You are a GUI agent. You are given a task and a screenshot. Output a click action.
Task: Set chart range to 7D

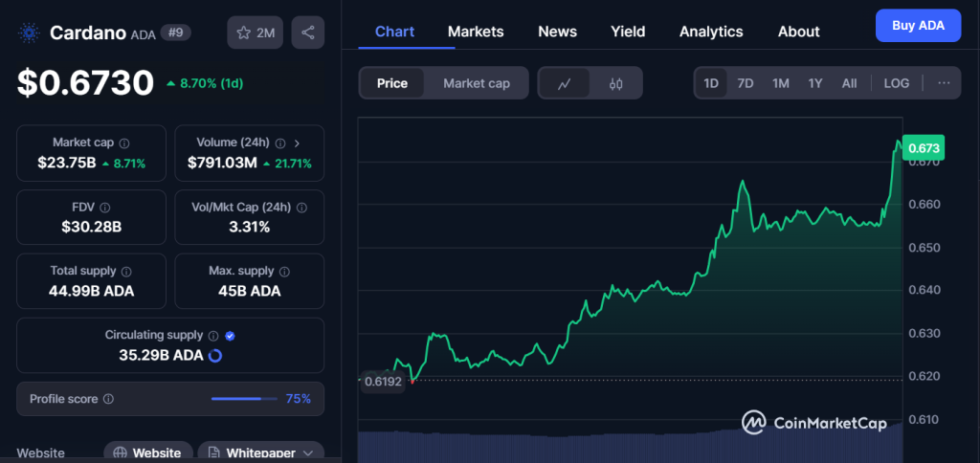(745, 83)
